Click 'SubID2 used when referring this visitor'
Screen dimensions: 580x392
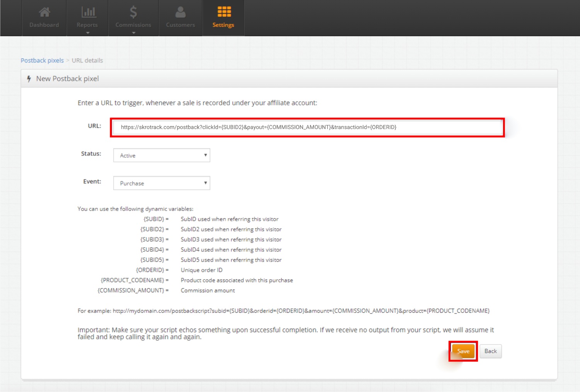tap(231, 229)
